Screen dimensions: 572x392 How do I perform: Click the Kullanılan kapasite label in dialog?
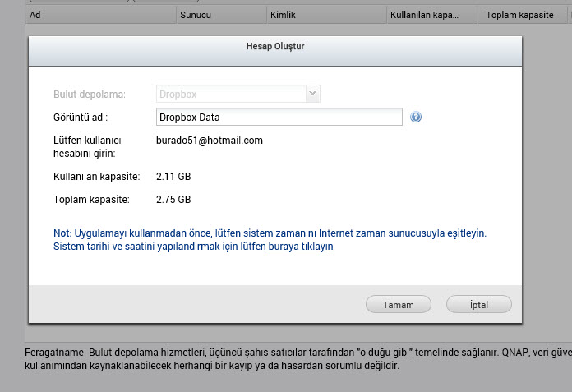(97, 177)
